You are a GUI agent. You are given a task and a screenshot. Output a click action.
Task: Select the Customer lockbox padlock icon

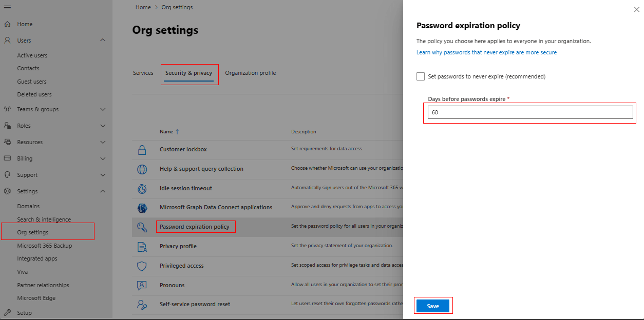tap(142, 150)
